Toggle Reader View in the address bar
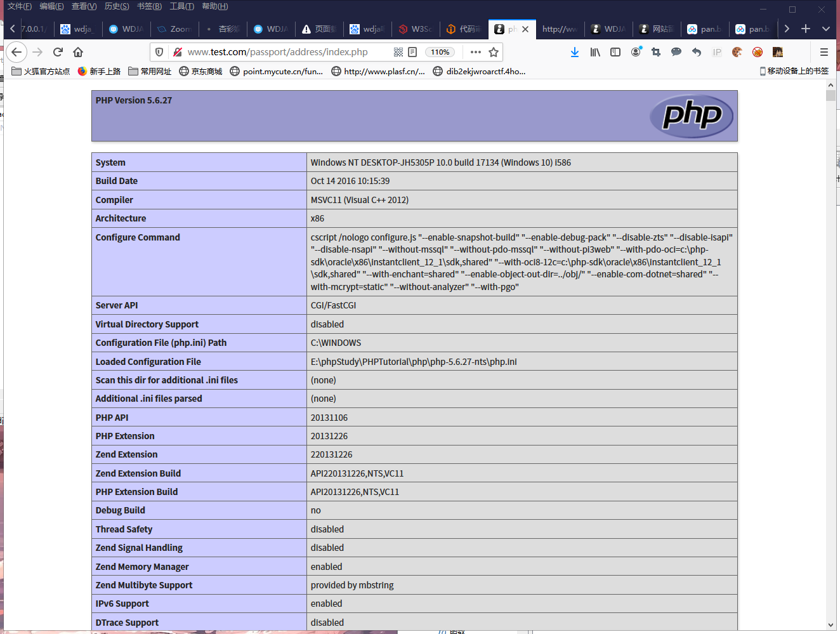 point(412,52)
